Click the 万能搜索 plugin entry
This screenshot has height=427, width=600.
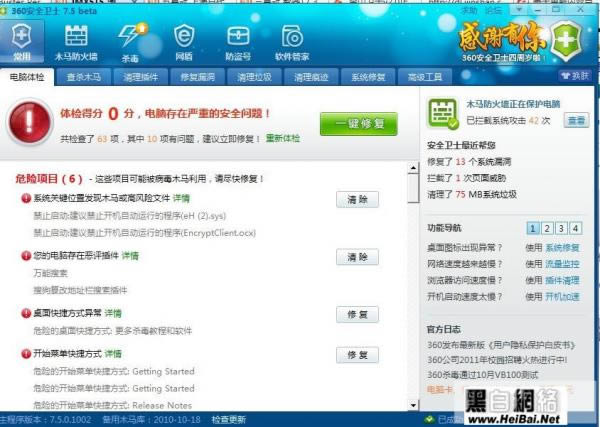point(51,273)
